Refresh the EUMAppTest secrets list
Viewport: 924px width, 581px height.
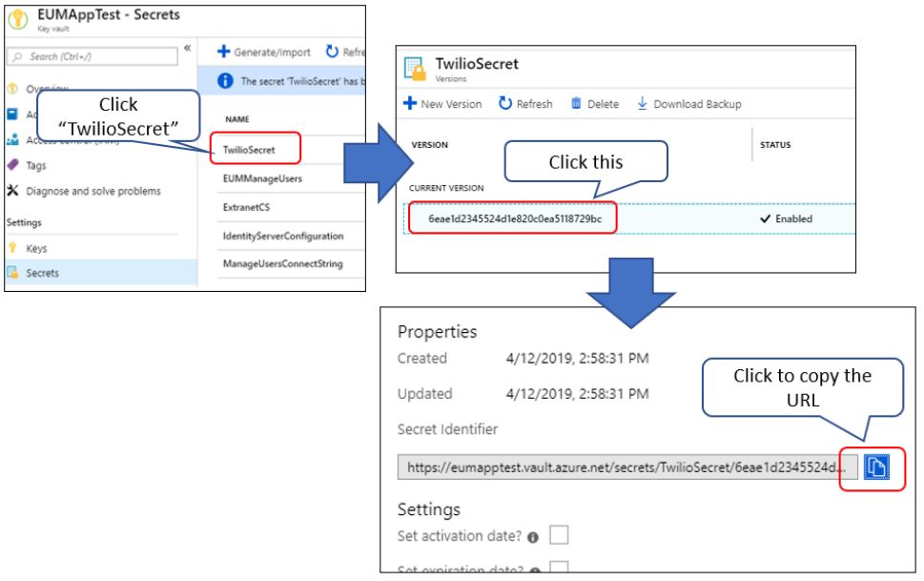tap(345, 52)
